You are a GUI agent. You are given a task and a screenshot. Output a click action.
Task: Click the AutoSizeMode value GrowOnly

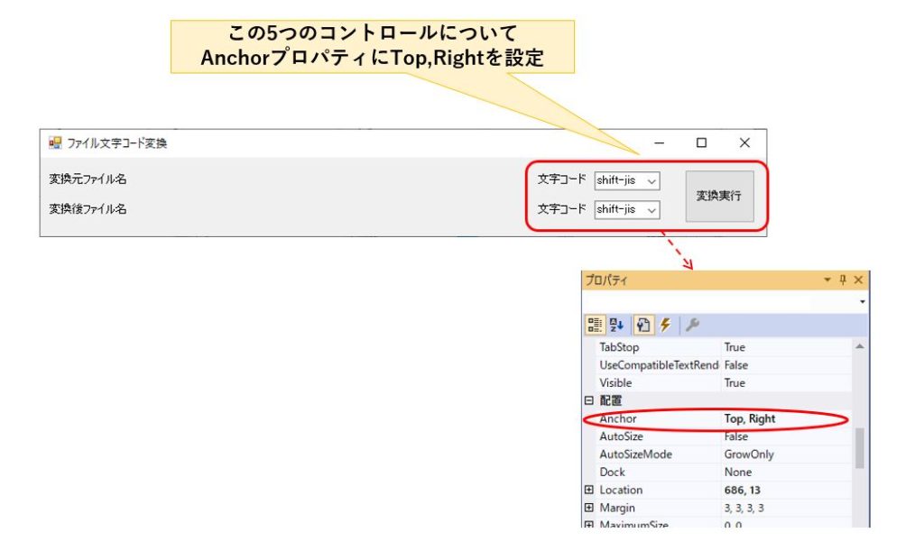(x=749, y=454)
